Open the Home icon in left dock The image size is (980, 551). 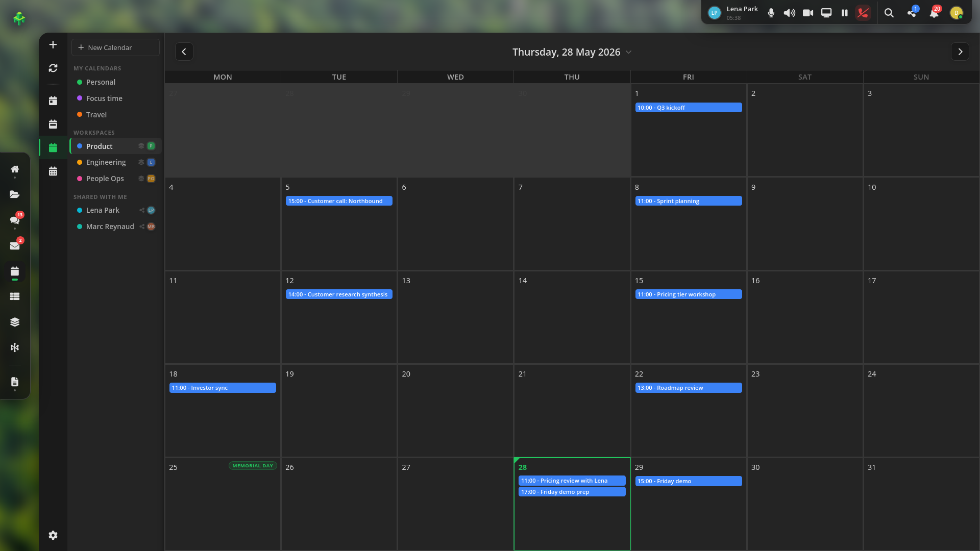pyautogui.click(x=15, y=169)
